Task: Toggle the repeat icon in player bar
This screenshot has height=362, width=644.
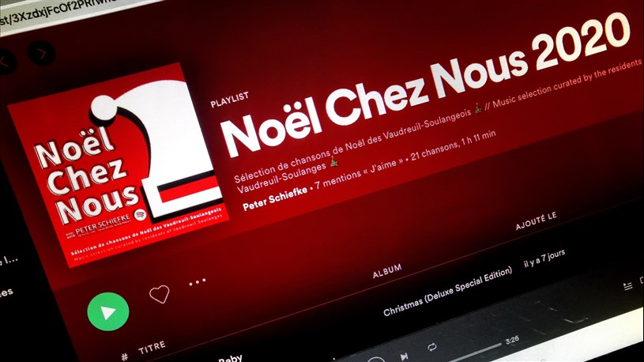Action: click(x=431, y=347)
